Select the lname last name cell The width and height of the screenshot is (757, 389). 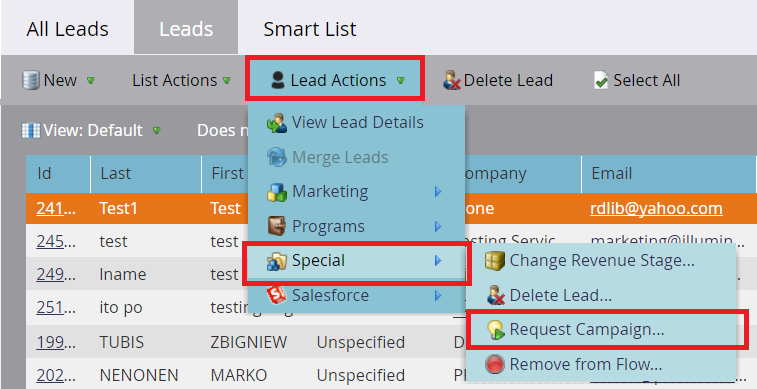[x=123, y=274]
